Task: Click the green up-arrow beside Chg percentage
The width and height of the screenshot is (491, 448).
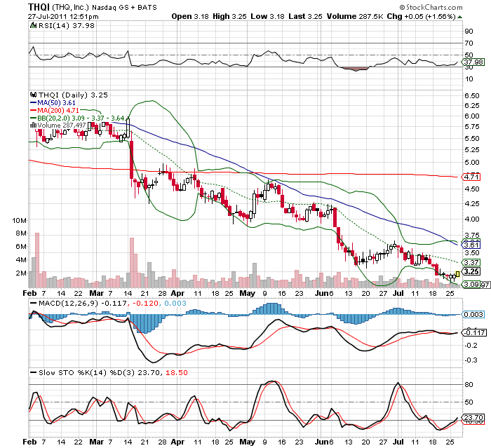Action: [459, 17]
